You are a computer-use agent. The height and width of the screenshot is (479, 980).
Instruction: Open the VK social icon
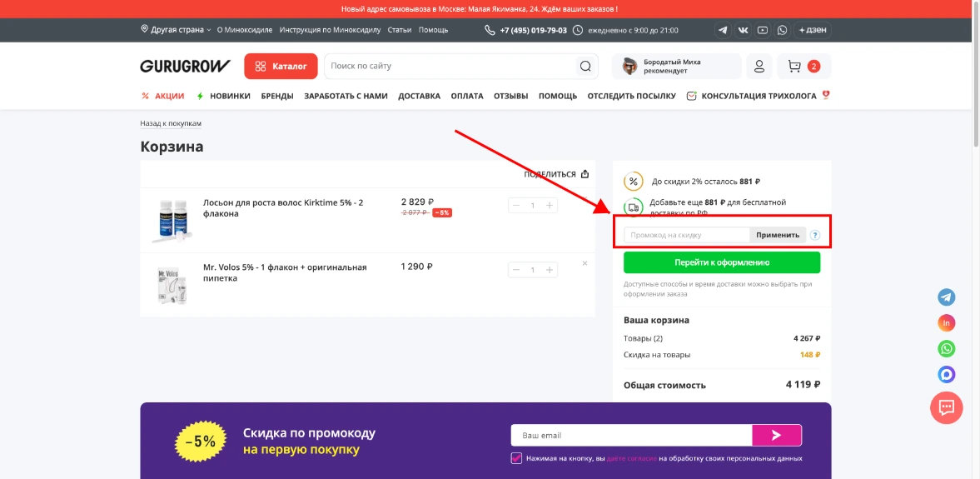(744, 30)
